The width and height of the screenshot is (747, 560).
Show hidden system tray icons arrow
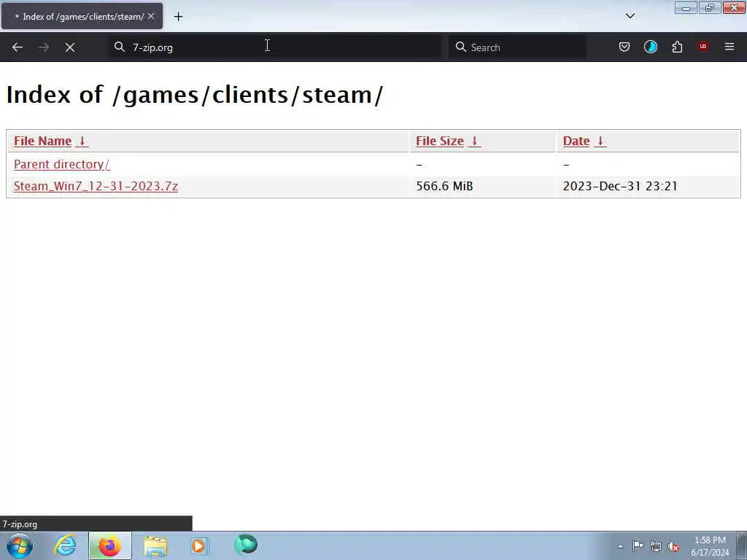[620, 546]
